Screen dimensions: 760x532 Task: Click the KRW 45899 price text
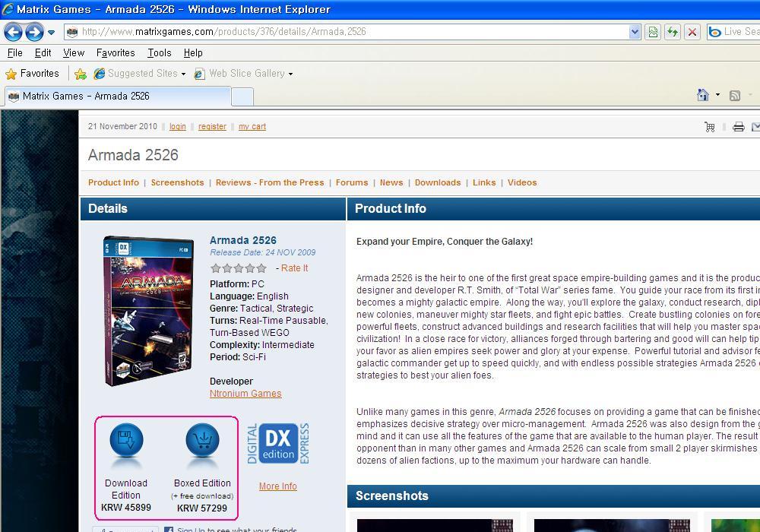126,507
